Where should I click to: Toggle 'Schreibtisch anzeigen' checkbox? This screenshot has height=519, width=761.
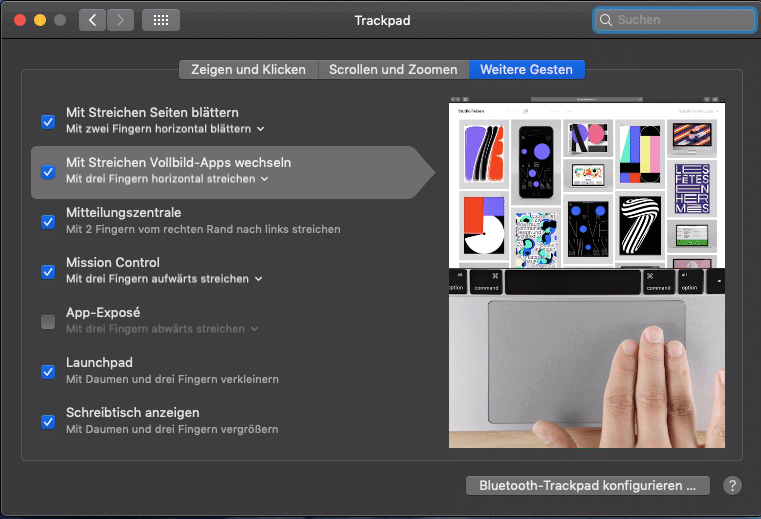48,421
